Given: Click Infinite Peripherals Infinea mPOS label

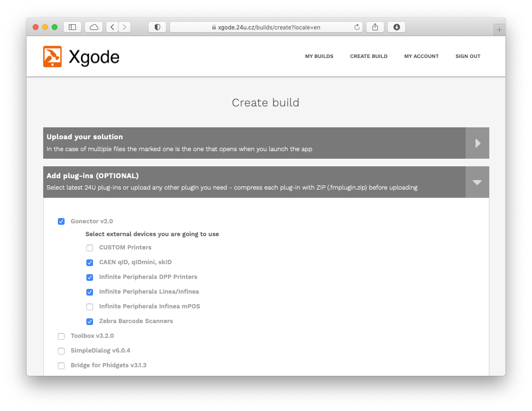Looking at the screenshot, I should coord(149,306).
